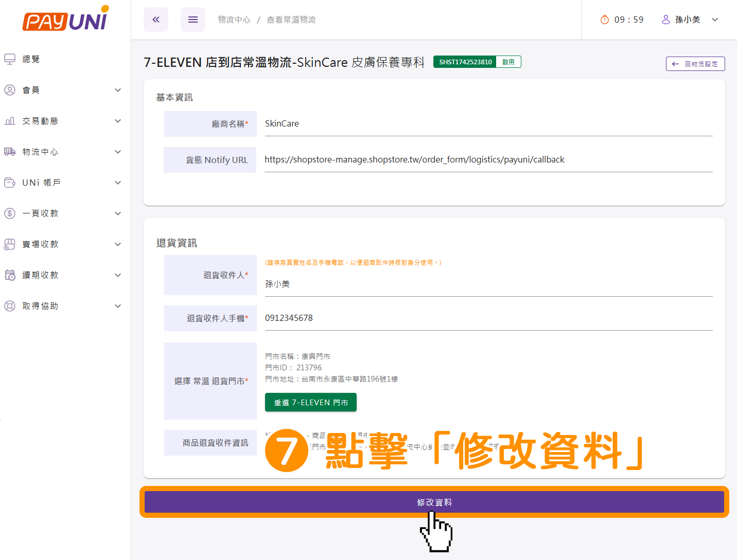Click the 基本資訊 section heading
Viewport: 737px width, 560px height.
(x=174, y=97)
